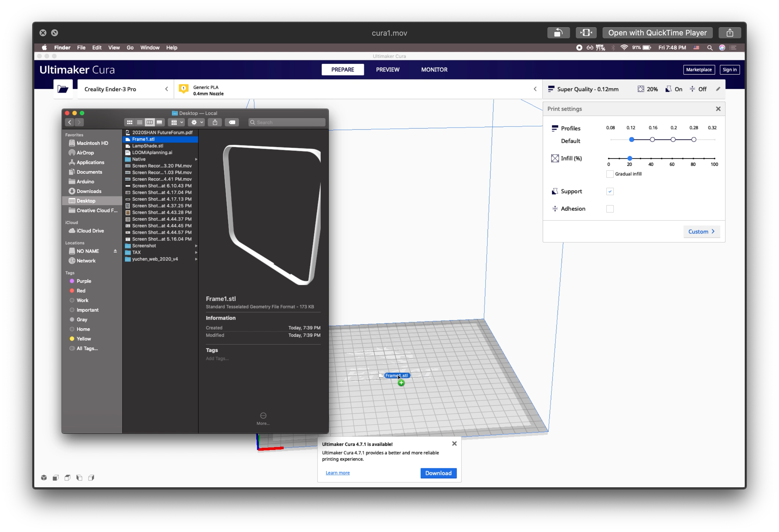Select Finder icon view button
779x532 pixels.
point(129,122)
